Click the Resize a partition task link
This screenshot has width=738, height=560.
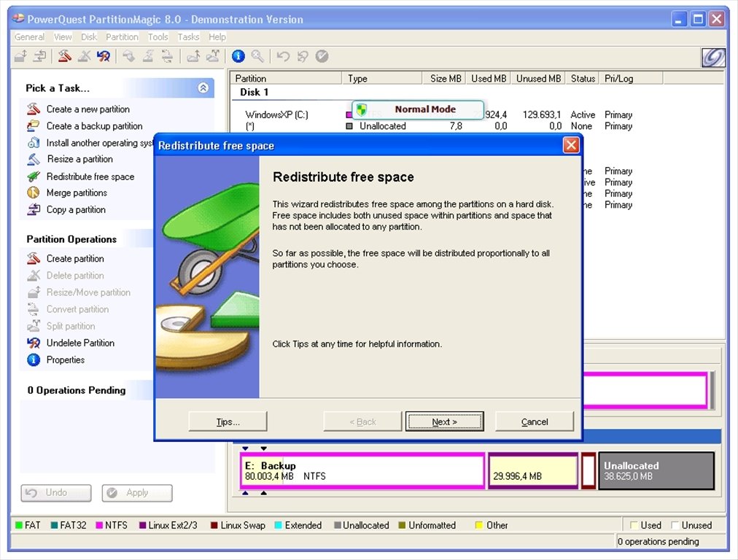79,159
